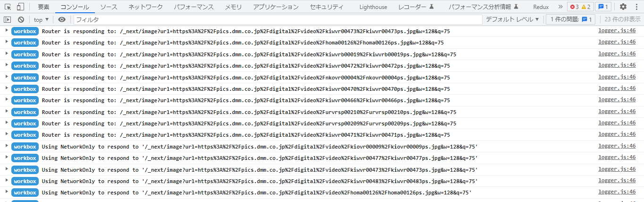
Task: Activate the inspect element picker icon
Action: [8, 7]
